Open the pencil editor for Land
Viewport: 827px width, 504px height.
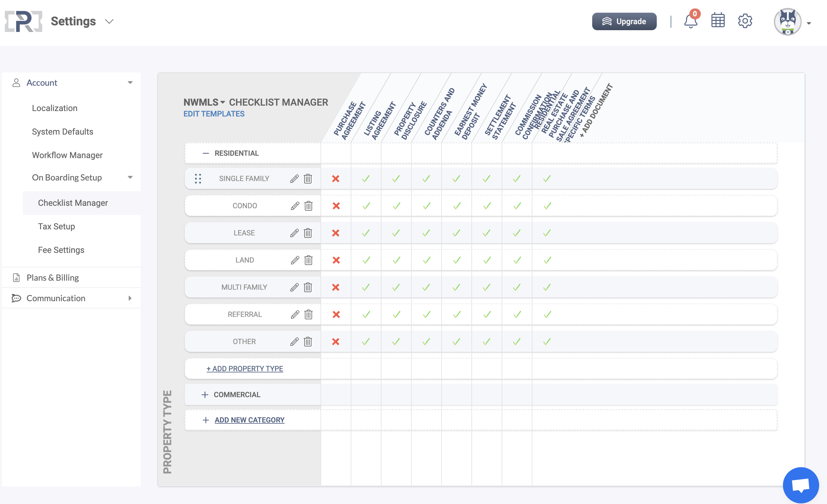point(294,260)
